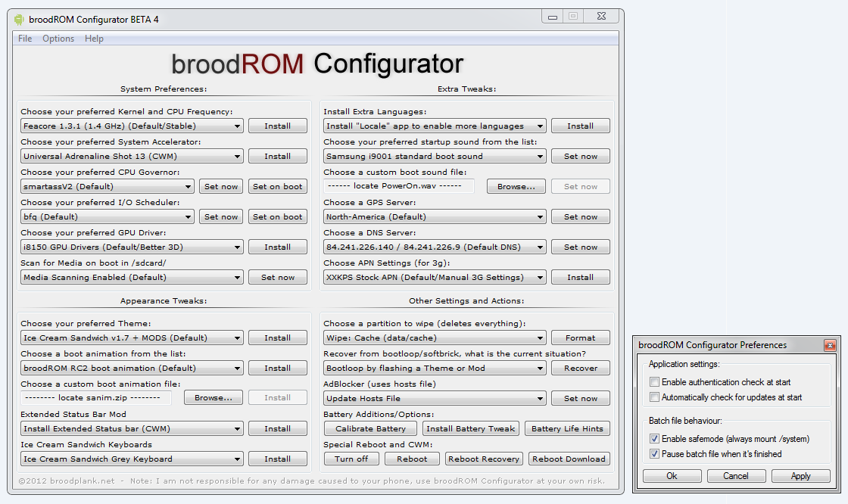
Task: Open Battery Life Hints
Action: coord(567,429)
